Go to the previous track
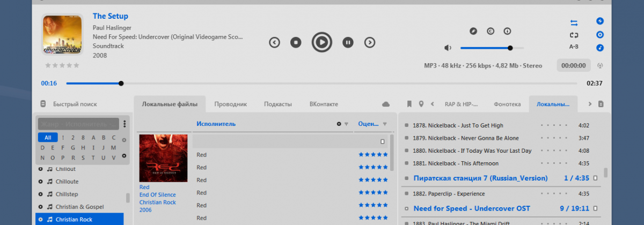 (274, 42)
